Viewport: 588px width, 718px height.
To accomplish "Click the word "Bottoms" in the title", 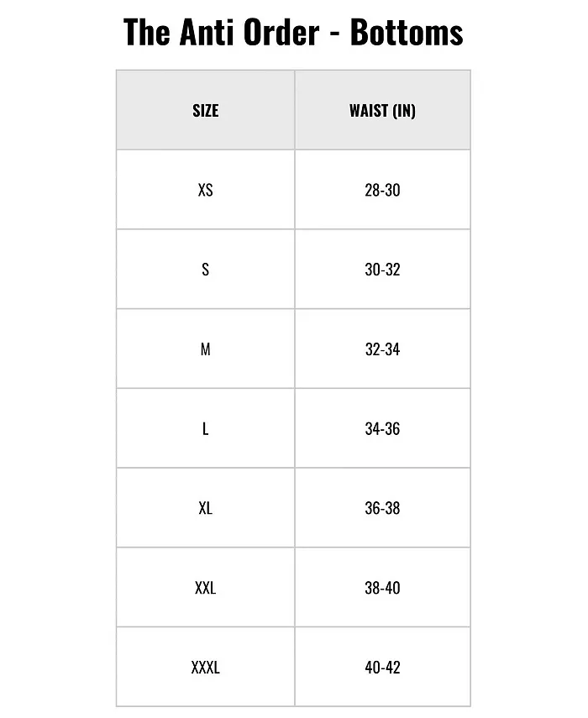I will (x=407, y=32).
